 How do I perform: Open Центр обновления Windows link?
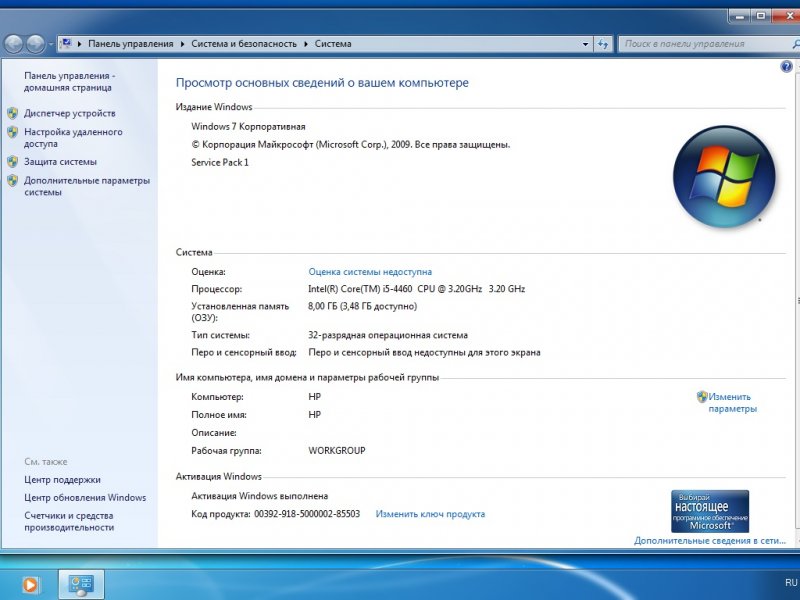[x=85, y=497]
